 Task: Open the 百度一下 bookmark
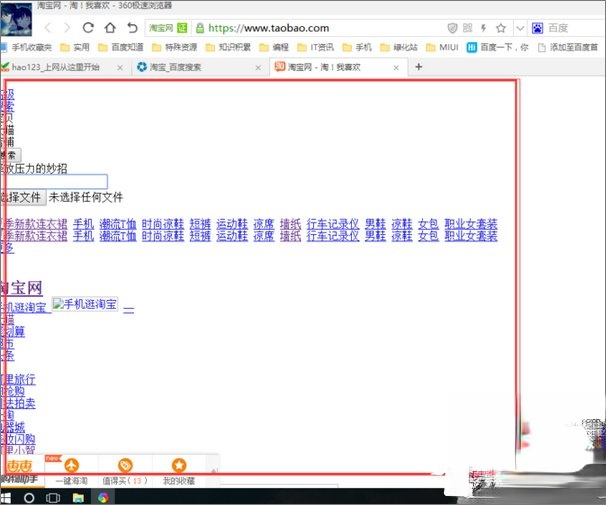(498, 48)
